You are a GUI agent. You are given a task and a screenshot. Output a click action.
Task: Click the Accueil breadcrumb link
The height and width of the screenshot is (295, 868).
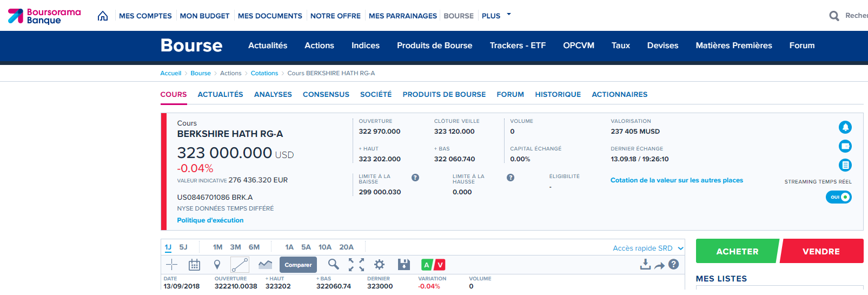click(171, 73)
